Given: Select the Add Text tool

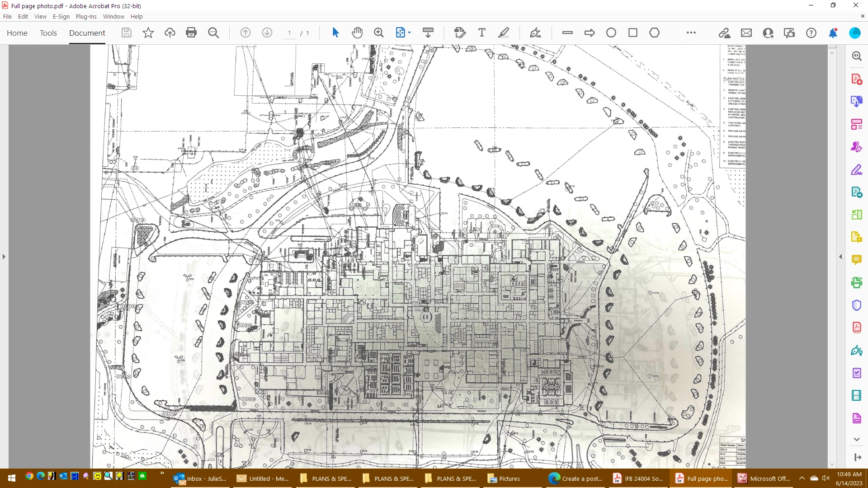Looking at the screenshot, I should pos(481,33).
